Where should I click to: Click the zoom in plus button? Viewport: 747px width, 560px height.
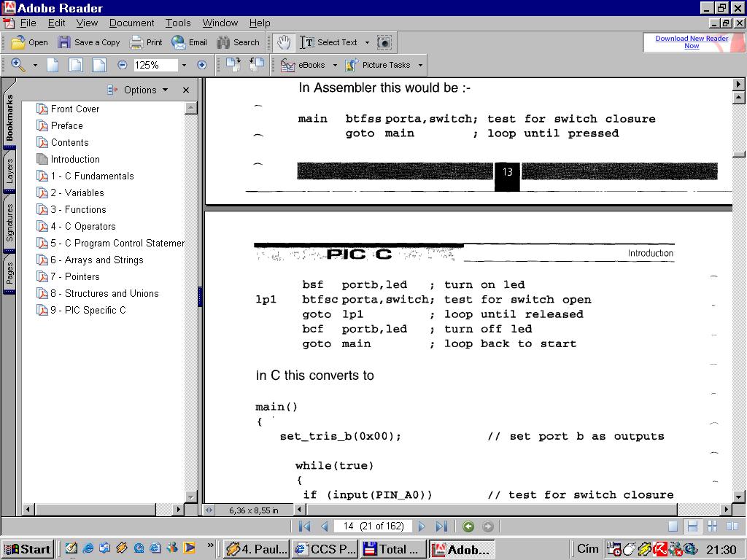[202, 65]
